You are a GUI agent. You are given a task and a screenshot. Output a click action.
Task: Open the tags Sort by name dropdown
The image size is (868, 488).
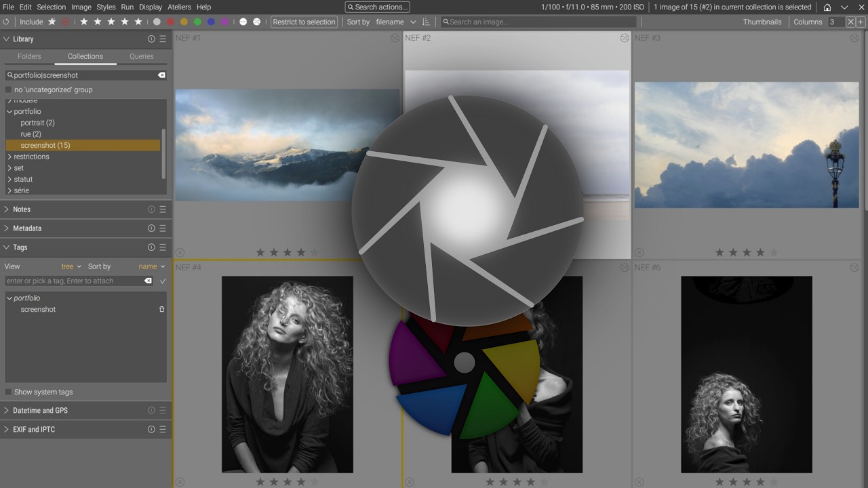point(152,266)
